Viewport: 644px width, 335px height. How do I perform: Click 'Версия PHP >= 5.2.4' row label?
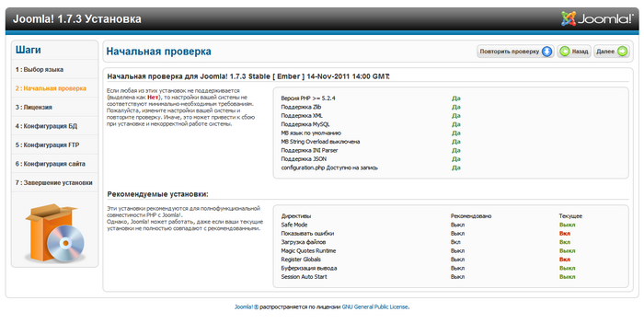point(308,98)
